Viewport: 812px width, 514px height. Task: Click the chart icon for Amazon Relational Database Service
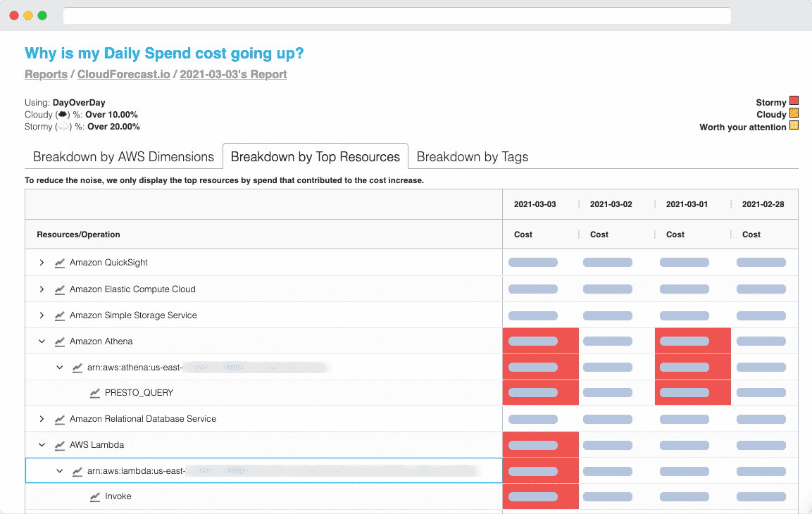point(60,419)
